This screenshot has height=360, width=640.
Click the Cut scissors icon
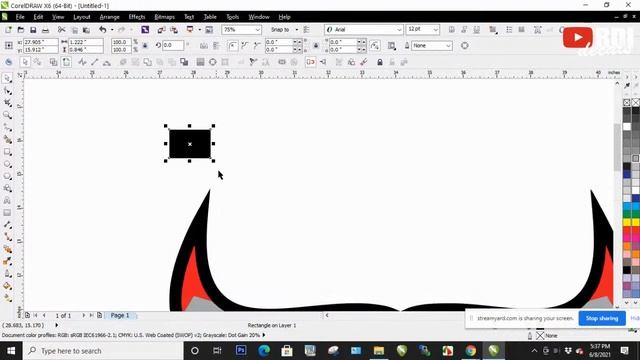61,30
